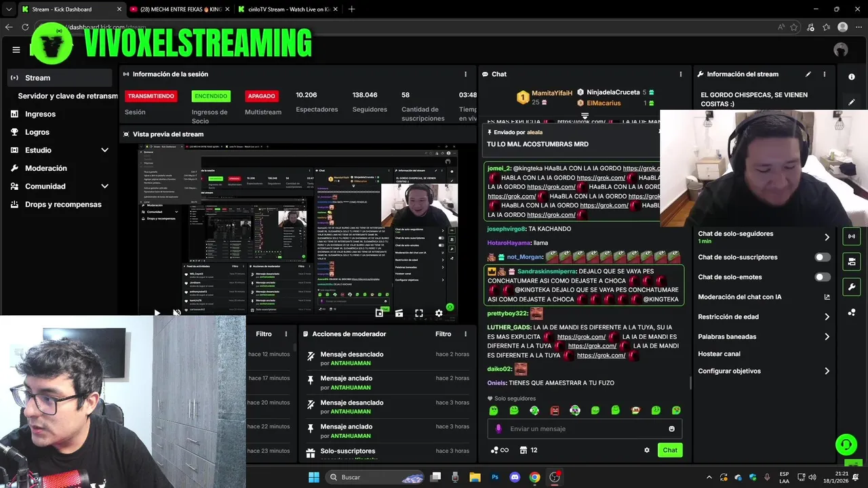Open the stream preview settings gear
This screenshot has height=488, width=868.
pyautogui.click(x=439, y=312)
